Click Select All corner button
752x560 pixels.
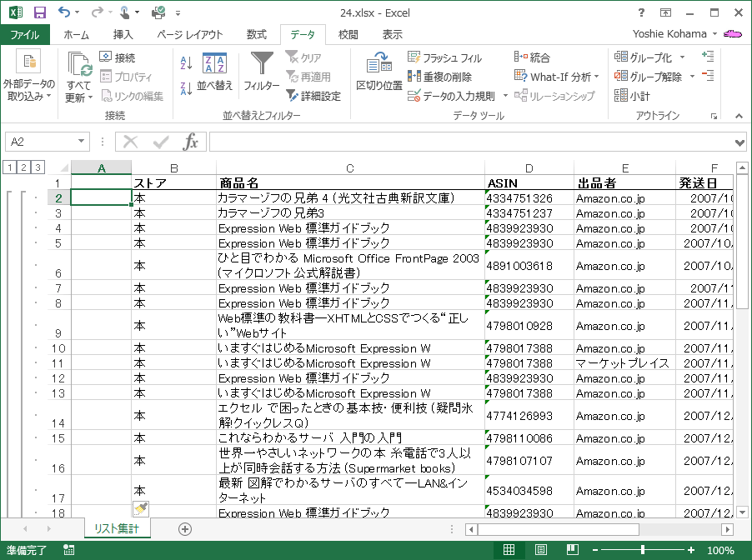tap(64, 167)
